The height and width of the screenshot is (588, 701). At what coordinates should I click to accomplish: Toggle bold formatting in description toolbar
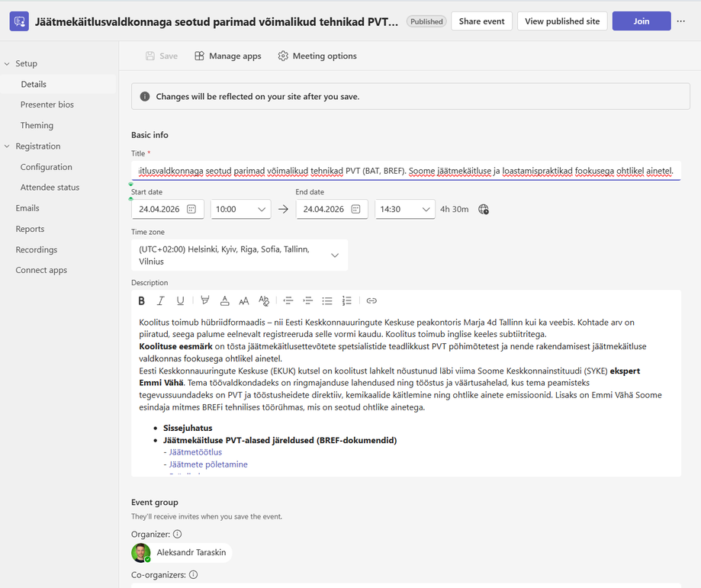[x=142, y=300]
